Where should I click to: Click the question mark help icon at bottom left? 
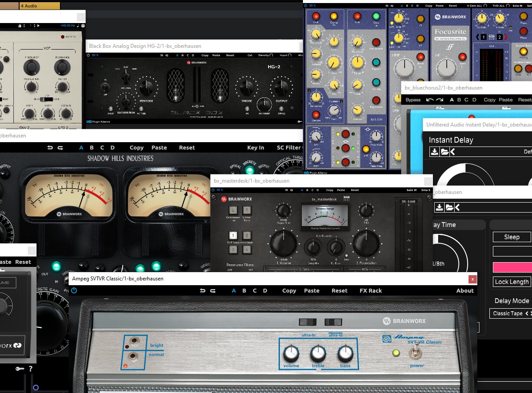click(x=30, y=369)
